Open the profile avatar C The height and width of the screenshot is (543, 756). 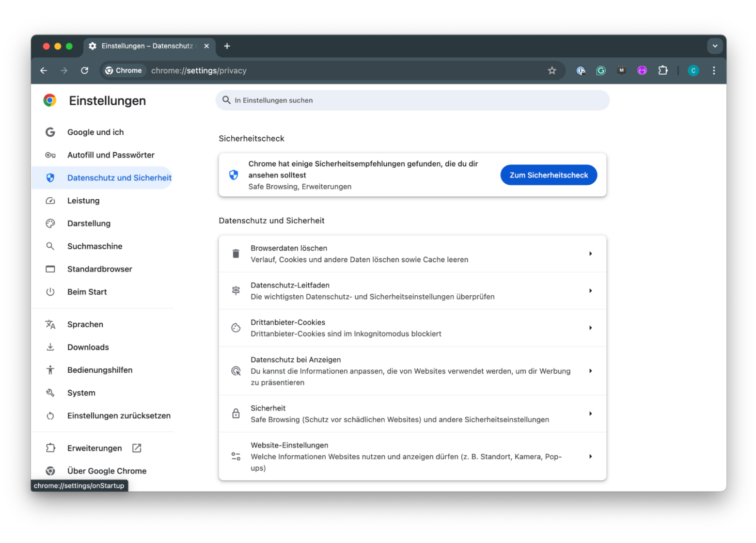(x=693, y=71)
